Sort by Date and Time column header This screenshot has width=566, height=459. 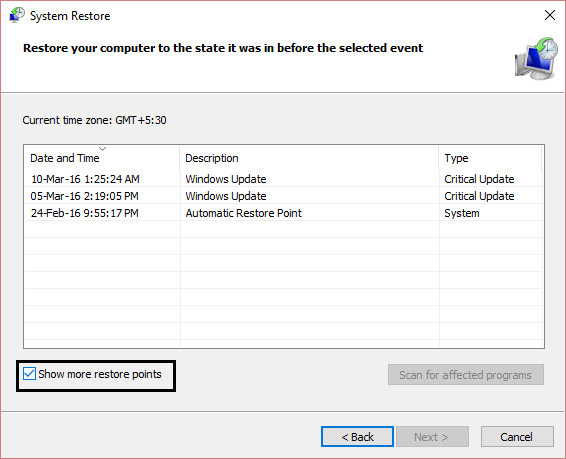(x=101, y=158)
